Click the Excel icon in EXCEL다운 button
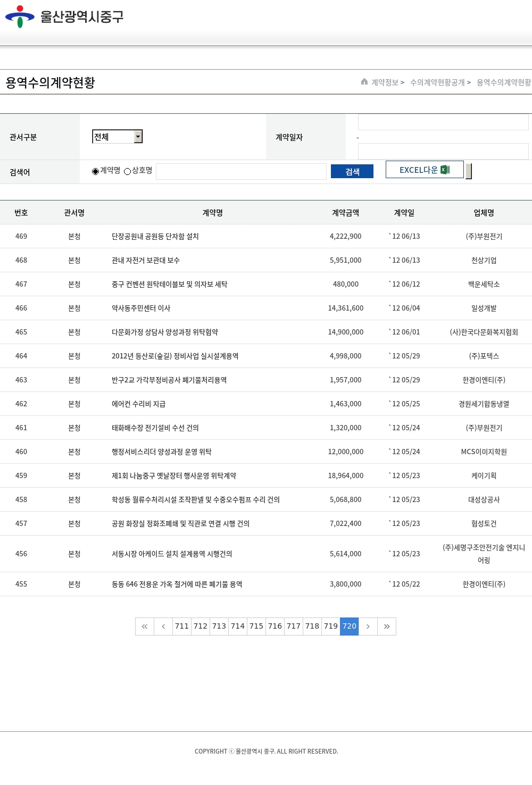Screen dimensions: 532x785 click(x=445, y=170)
